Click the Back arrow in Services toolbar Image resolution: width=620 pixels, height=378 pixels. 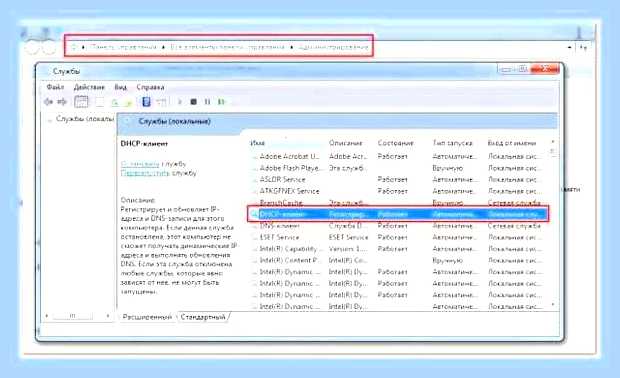(x=48, y=102)
